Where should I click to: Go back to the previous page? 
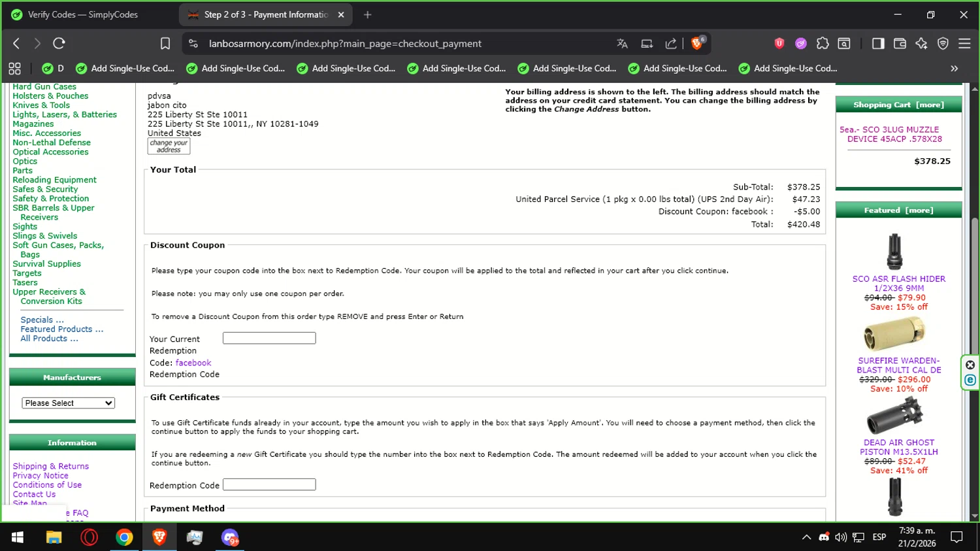click(16, 43)
